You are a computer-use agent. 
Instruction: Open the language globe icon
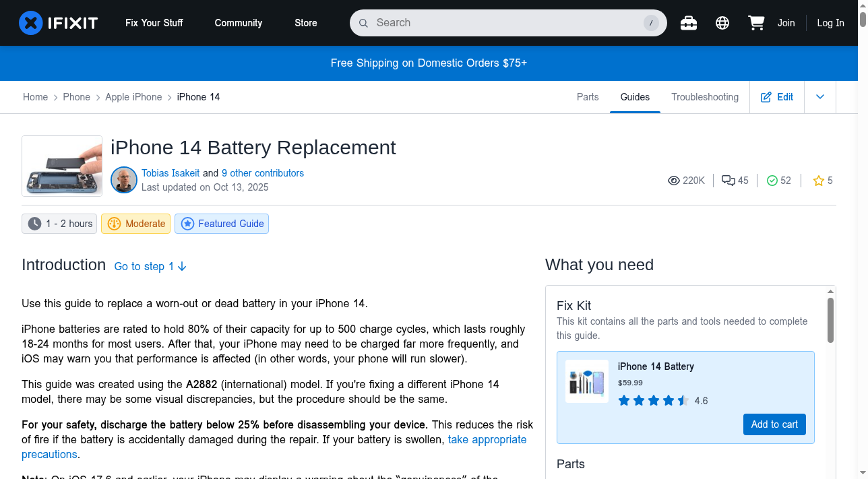point(722,23)
